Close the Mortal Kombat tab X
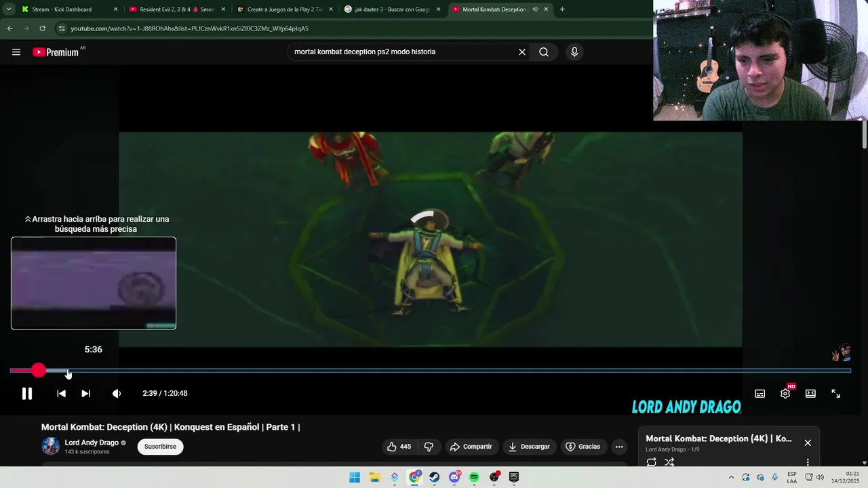 pyautogui.click(x=546, y=9)
